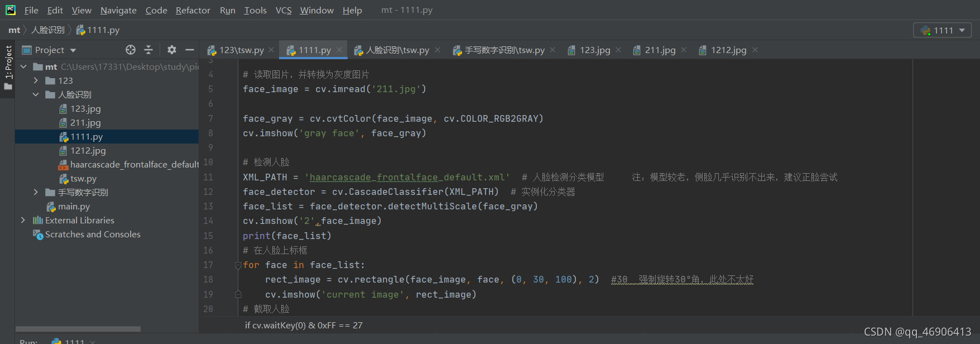Toggle the 1: Project side tool window

(8, 68)
